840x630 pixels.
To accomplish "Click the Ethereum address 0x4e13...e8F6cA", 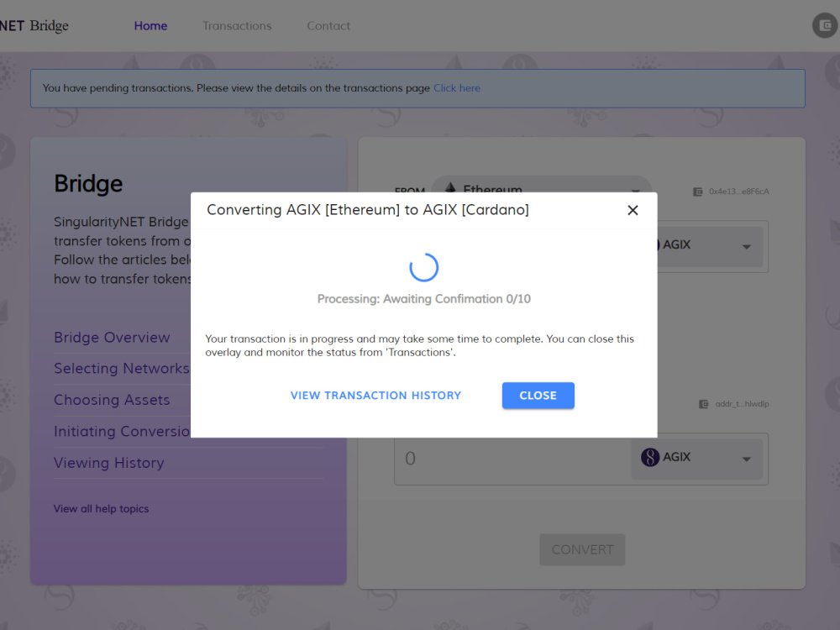I will coord(738,192).
